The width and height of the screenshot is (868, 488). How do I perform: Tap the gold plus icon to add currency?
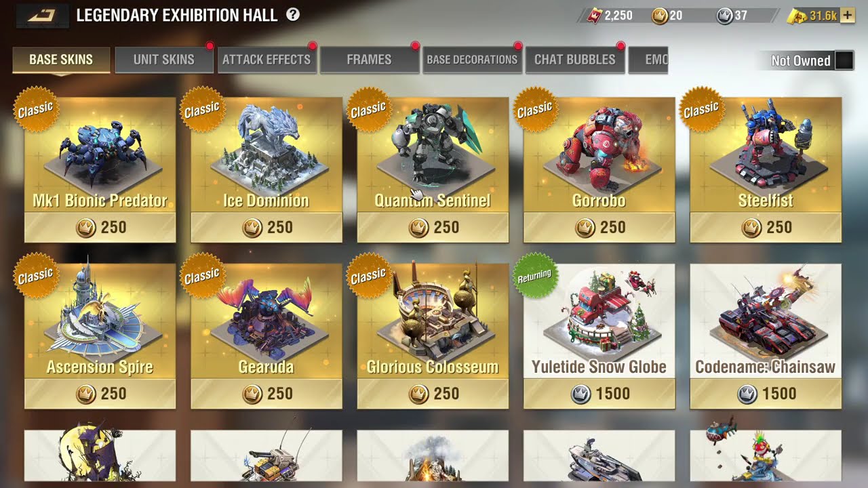[847, 16]
